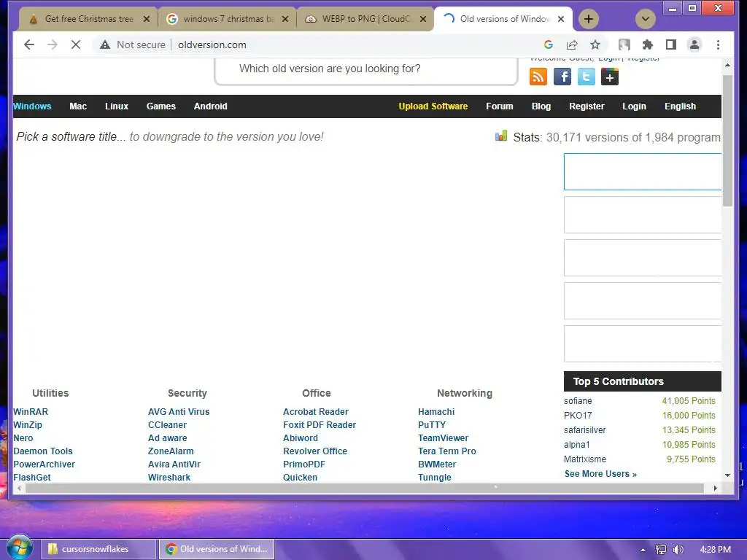Click the black plus share icon

[610, 77]
